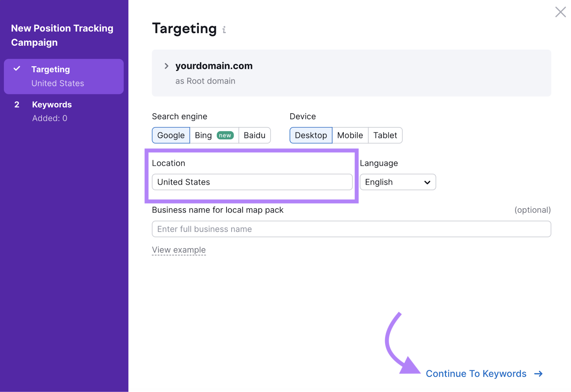The width and height of the screenshot is (571, 392).
Task: Click the chevron next to yourdomain.com
Action: click(166, 66)
